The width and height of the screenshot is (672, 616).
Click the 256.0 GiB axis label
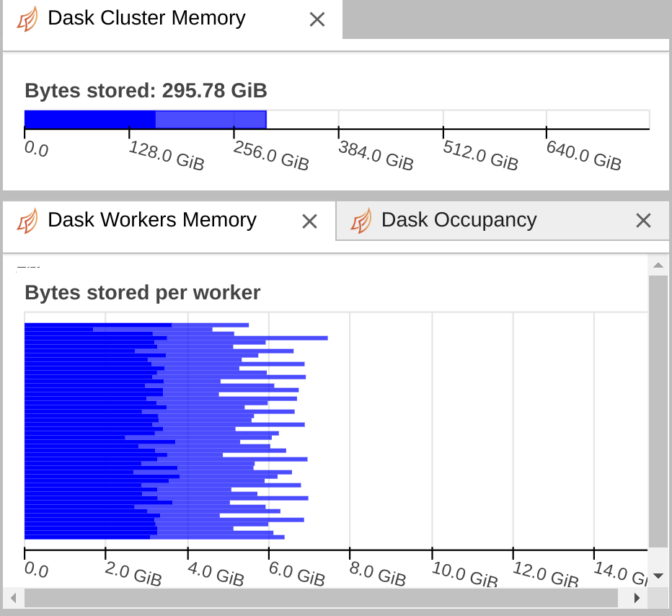tap(271, 156)
